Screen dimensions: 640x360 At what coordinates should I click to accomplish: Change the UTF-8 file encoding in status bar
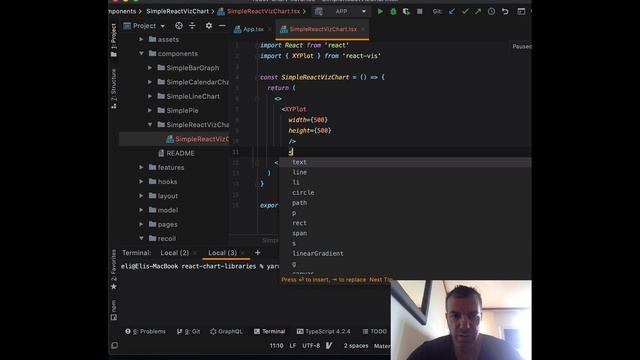(x=311, y=346)
